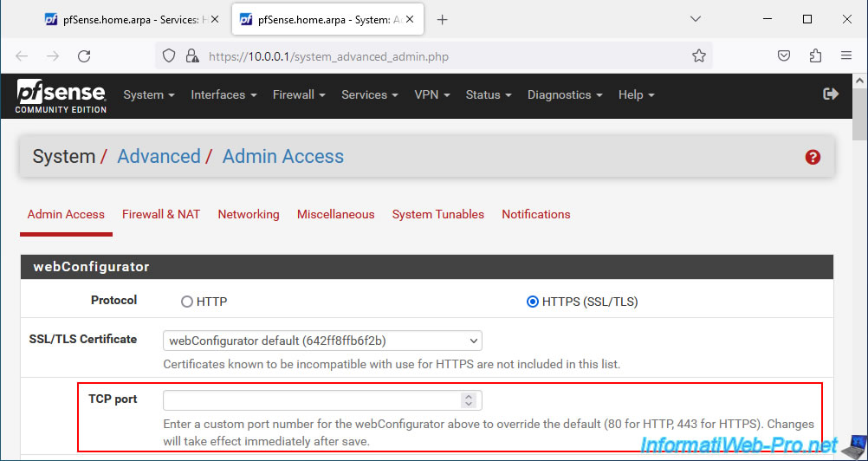Screen dimensions: 868x461
Task: Switch to the Firewall & NAT tab
Action: tap(161, 214)
